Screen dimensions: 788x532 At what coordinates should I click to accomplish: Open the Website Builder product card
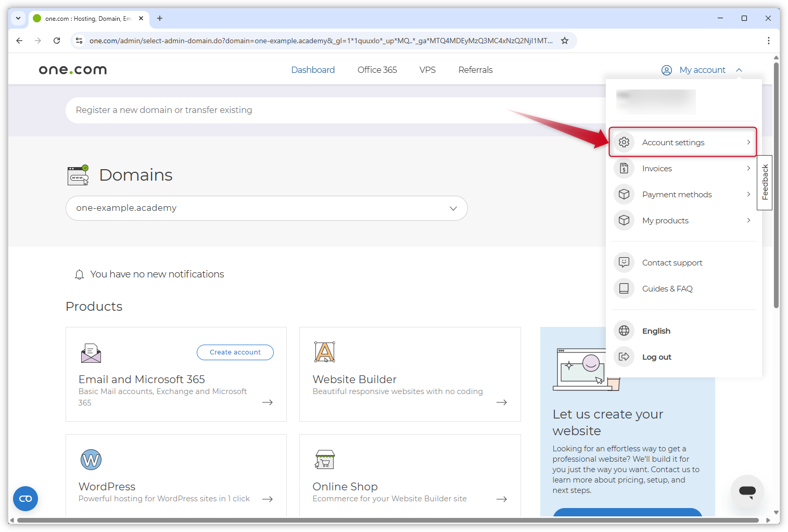(x=410, y=374)
